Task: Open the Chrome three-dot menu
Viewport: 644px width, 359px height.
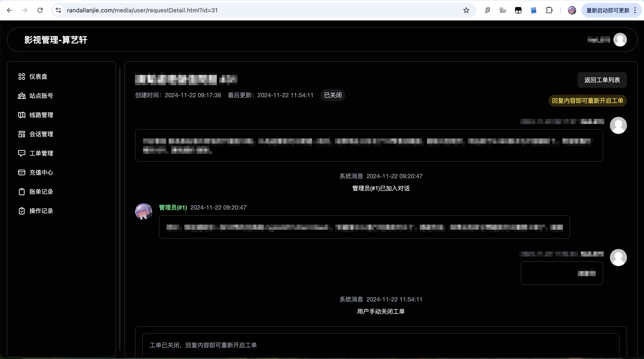Action: coord(635,10)
